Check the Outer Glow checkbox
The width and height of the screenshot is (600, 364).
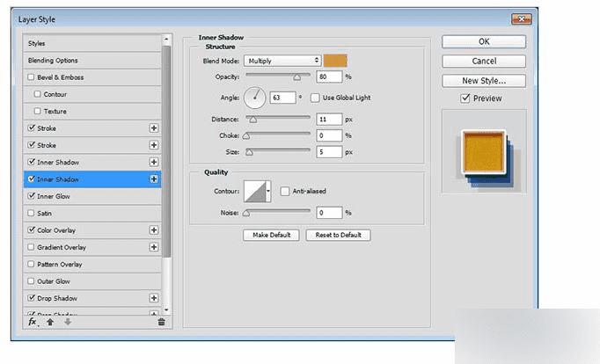point(31,280)
